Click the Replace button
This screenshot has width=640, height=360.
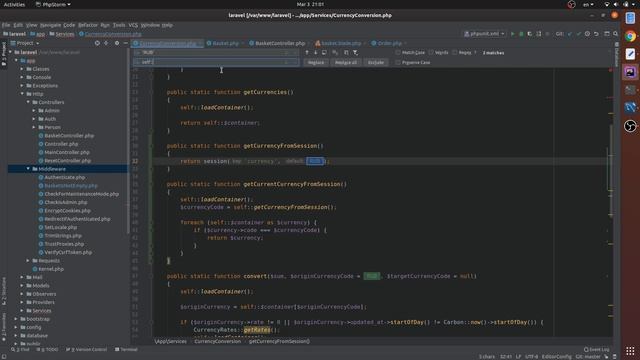coord(316,62)
